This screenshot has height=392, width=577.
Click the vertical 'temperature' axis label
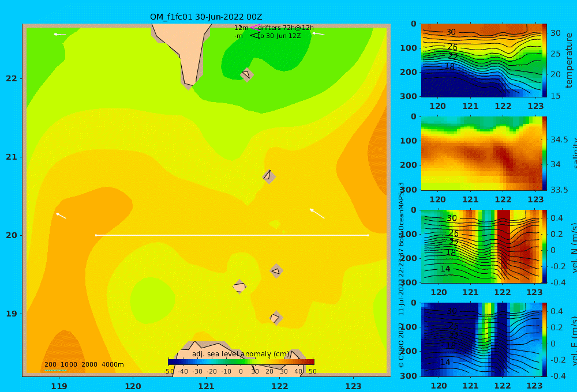click(569, 61)
